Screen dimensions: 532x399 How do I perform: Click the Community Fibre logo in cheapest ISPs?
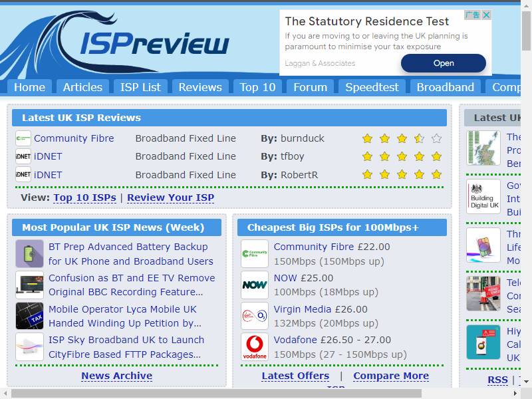click(x=255, y=254)
